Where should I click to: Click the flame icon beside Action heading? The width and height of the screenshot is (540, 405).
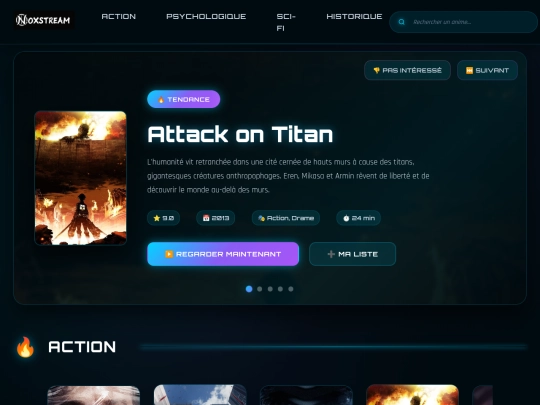25,347
